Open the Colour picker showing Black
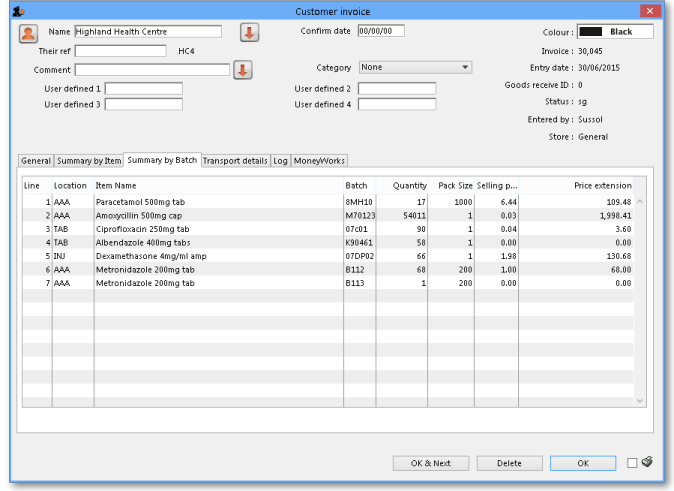 tap(615, 32)
